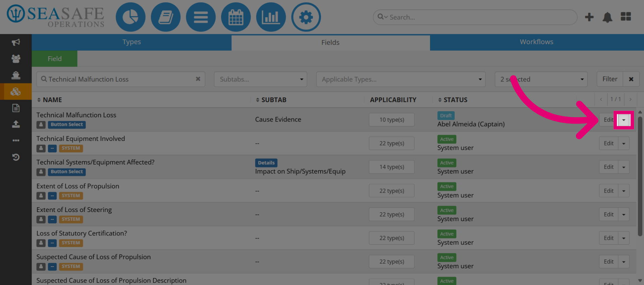This screenshot has height=285, width=644.
Task: Click Button Select tag under Technical Malfunction Loss
Action: (x=67, y=125)
